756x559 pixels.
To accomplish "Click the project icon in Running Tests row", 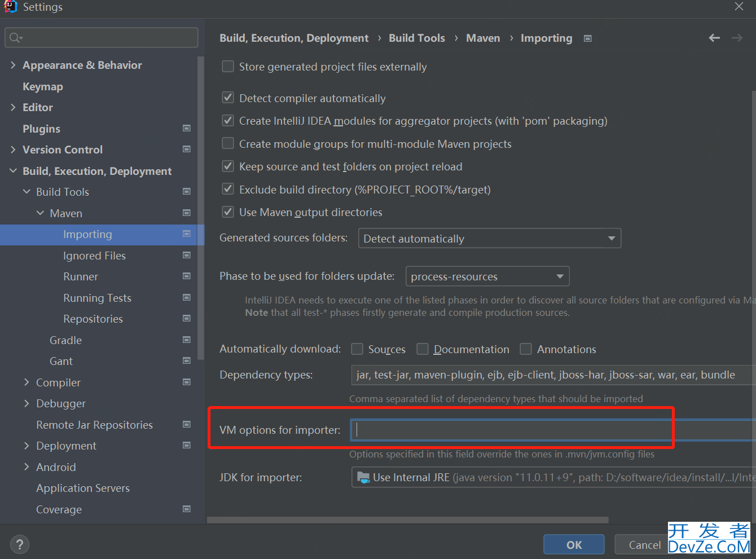I will click(x=187, y=297).
